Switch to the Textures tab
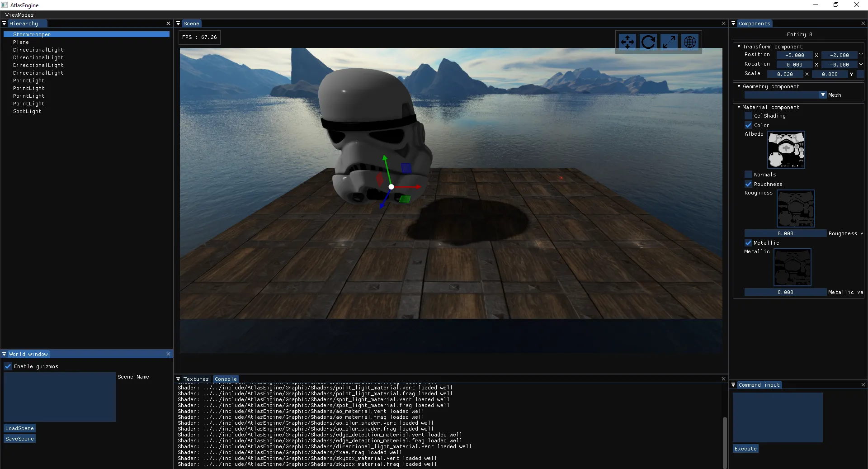 coord(196,379)
